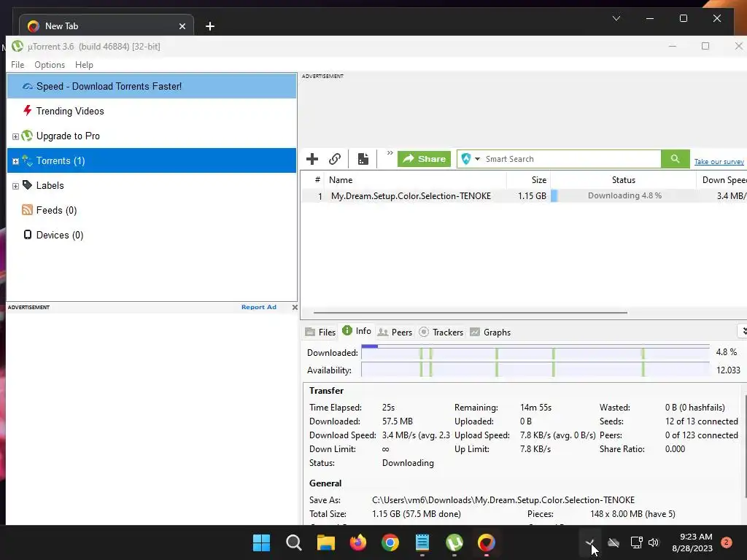Viewport: 747px width, 560px height.
Task: Click the Add Torrent plus icon
Action: pyautogui.click(x=312, y=159)
